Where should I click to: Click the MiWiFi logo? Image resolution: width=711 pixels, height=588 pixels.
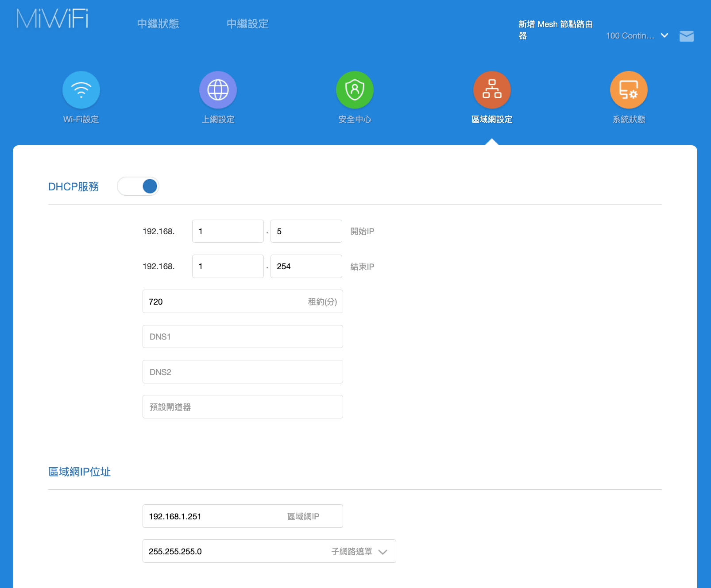click(52, 19)
